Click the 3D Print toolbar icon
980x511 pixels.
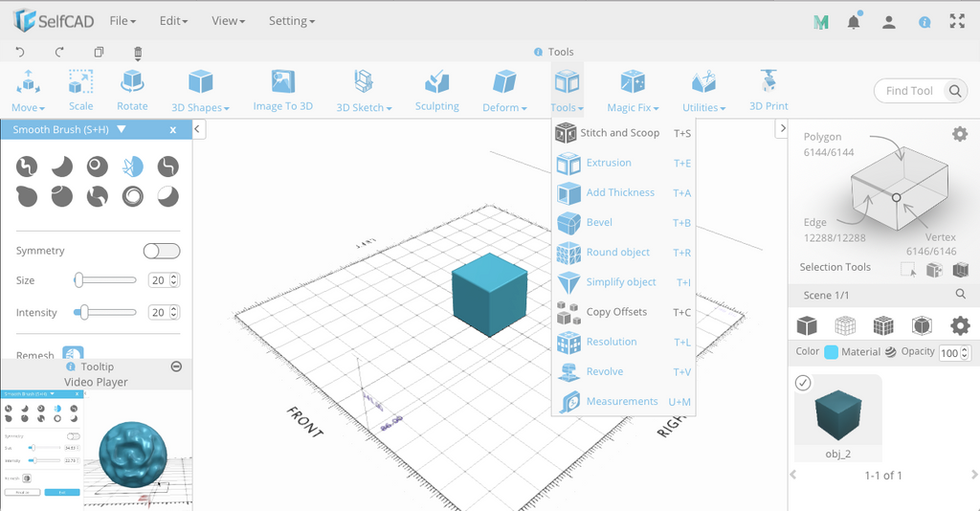[x=768, y=81]
